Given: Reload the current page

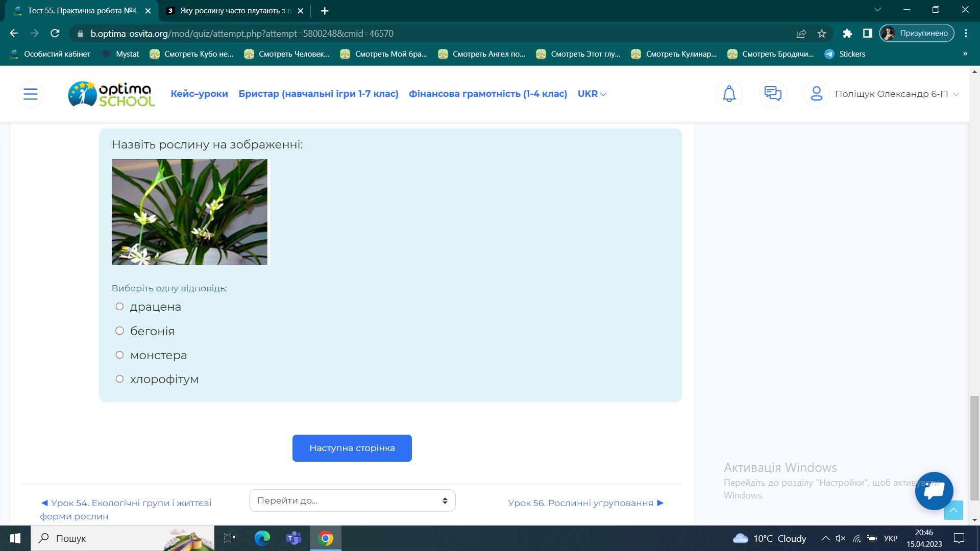Looking at the screenshot, I should pos(55,34).
